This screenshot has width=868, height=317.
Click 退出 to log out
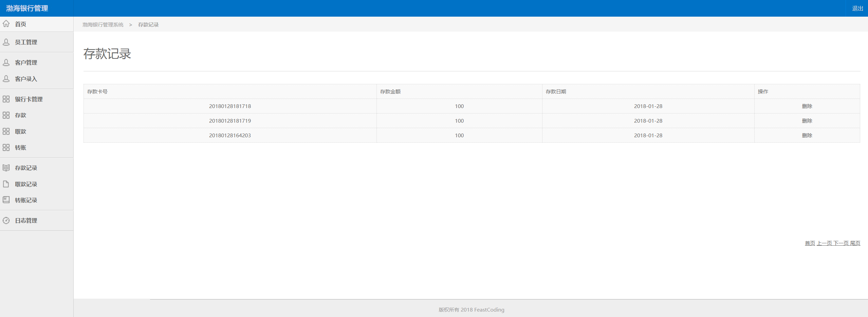857,8
